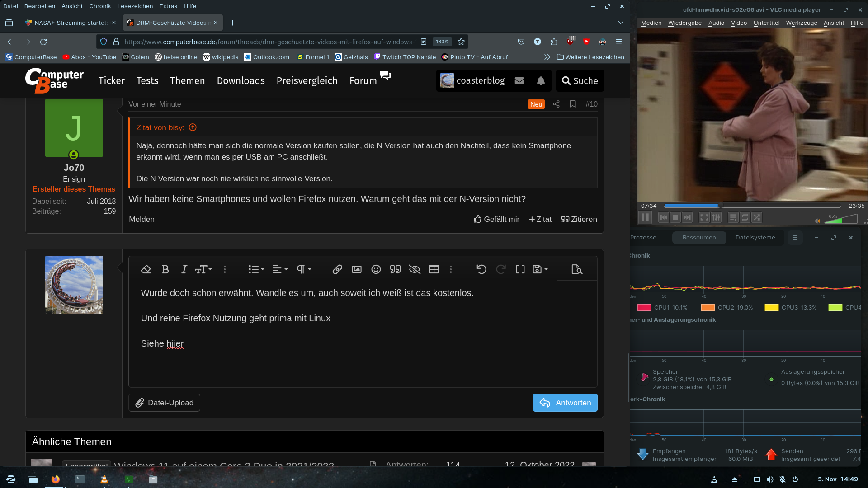Viewport: 868px width, 488px height.
Task: Click the insert image icon
Action: tap(357, 270)
